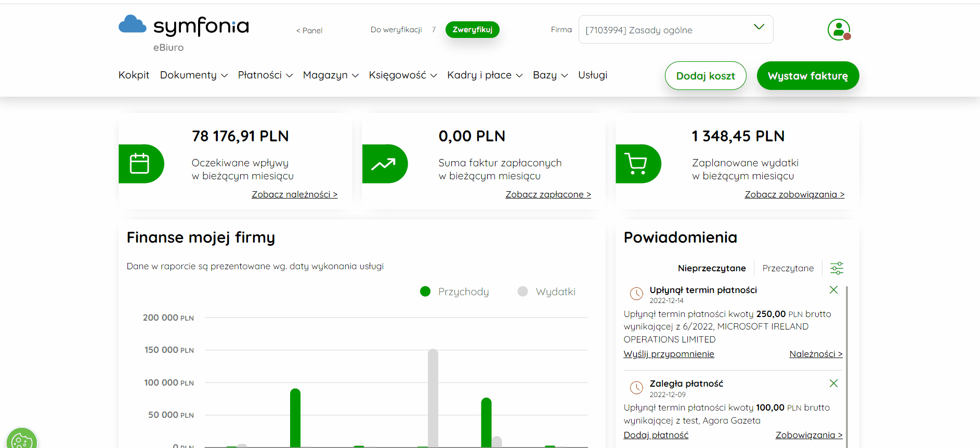
Task: Switch to Przeczytane notifications tab
Action: (788, 268)
